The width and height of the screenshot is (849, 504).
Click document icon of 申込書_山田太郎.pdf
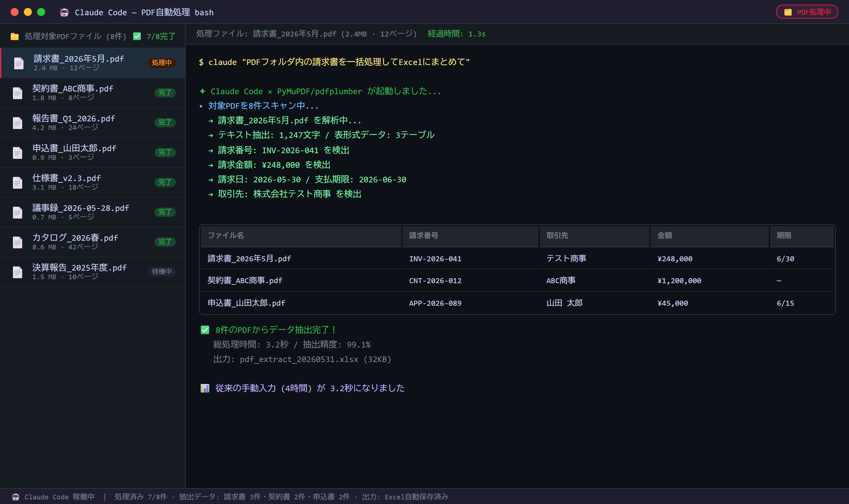[x=18, y=153]
